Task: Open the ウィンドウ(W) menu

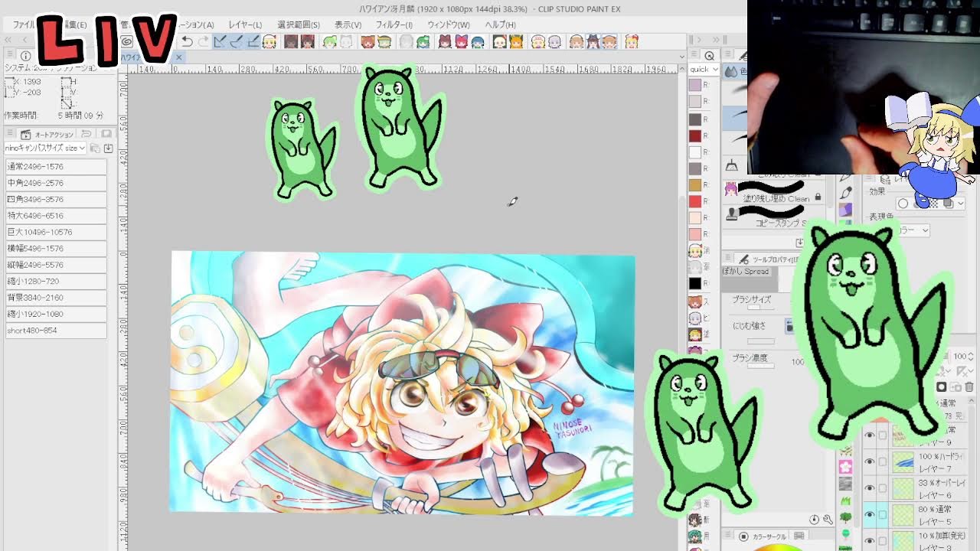Action: click(x=449, y=25)
